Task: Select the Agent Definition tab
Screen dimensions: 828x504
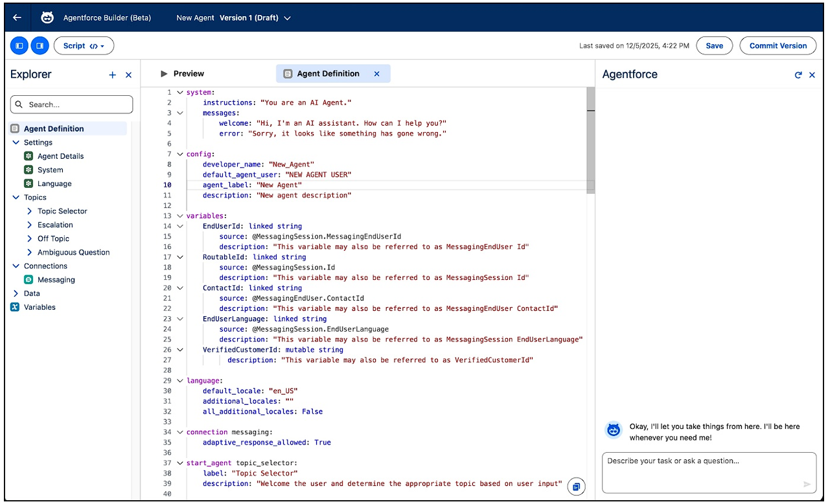Action: tap(333, 74)
